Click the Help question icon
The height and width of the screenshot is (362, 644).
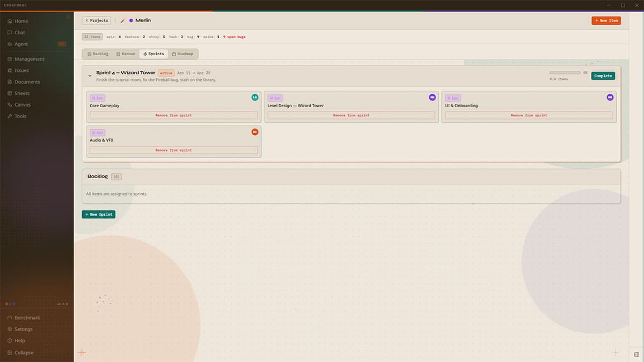pos(10,341)
